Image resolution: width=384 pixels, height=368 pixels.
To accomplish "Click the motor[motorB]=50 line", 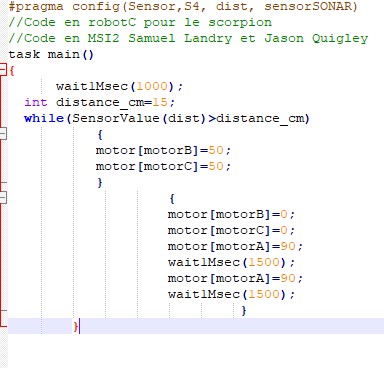I will pos(163,150).
